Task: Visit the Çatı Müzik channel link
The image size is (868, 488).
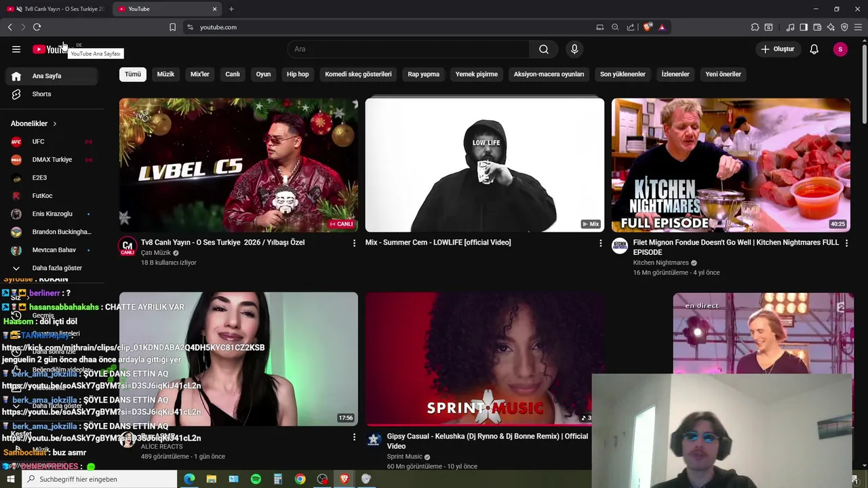Action: [x=156, y=253]
